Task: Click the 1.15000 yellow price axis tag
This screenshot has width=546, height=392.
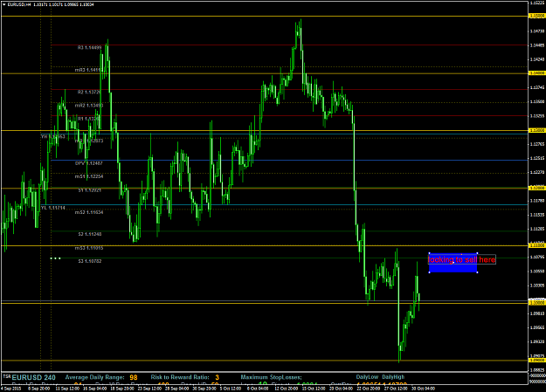Action: (x=536, y=16)
